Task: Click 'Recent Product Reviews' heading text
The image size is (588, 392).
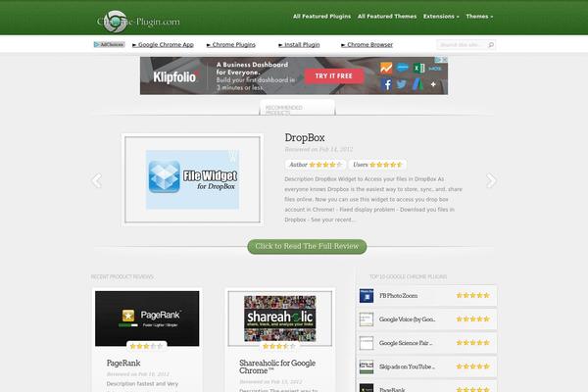Action: (x=122, y=276)
